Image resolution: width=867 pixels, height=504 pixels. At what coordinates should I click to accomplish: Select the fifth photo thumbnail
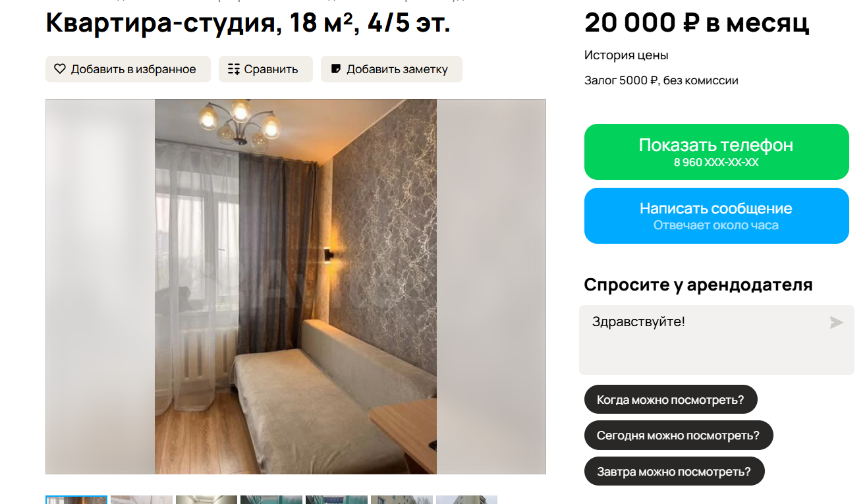tap(337, 500)
